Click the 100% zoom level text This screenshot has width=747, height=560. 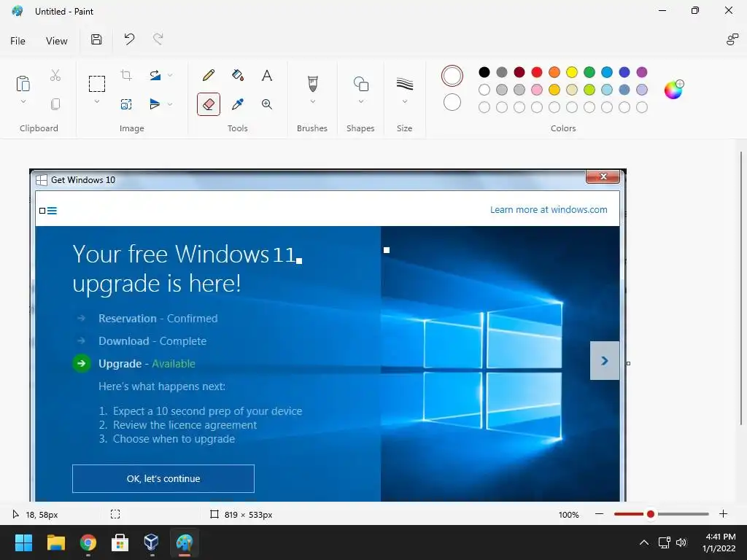pyautogui.click(x=569, y=514)
